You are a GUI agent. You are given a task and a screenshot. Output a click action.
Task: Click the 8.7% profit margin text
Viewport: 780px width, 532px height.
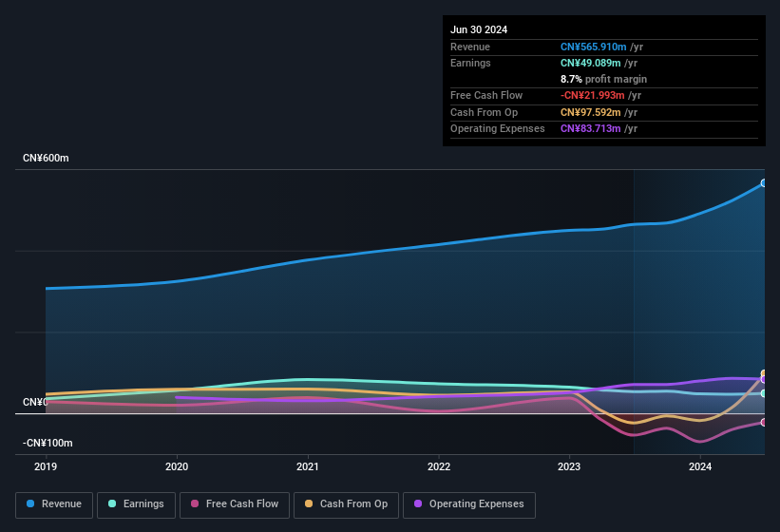tap(603, 79)
